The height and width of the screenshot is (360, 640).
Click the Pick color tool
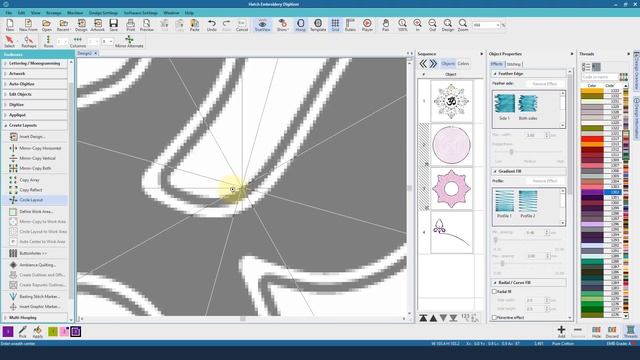point(22,331)
